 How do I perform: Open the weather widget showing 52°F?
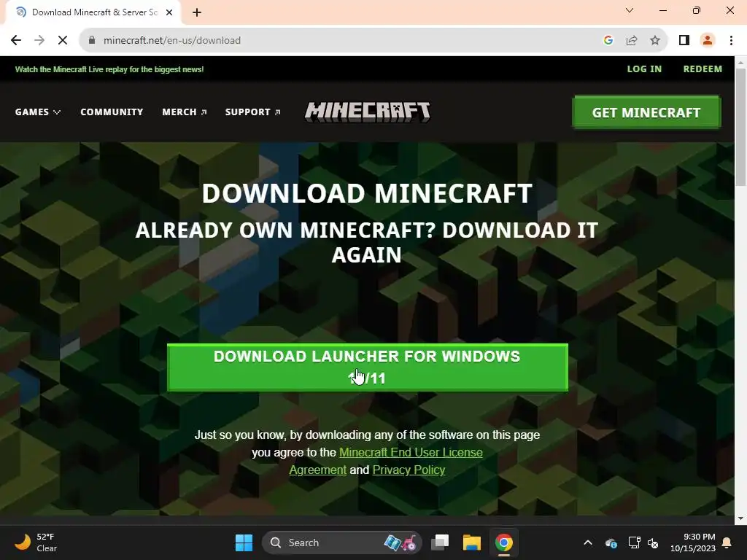[36, 542]
